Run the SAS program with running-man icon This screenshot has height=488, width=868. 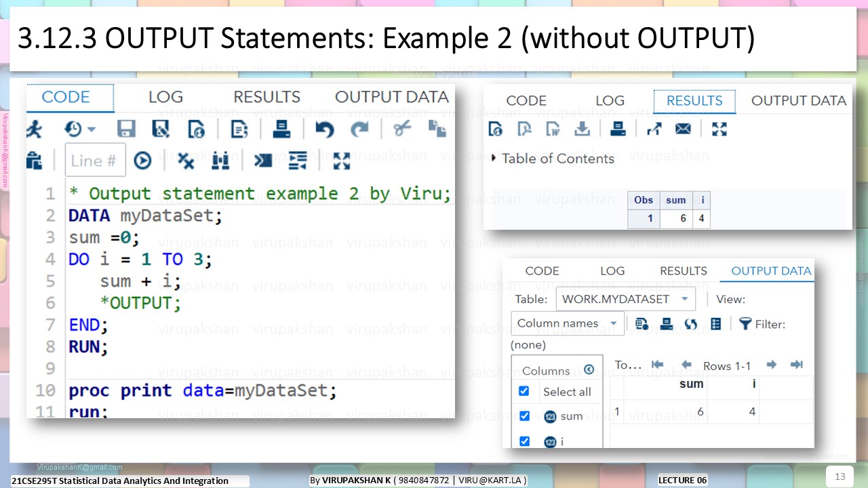(x=34, y=129)
